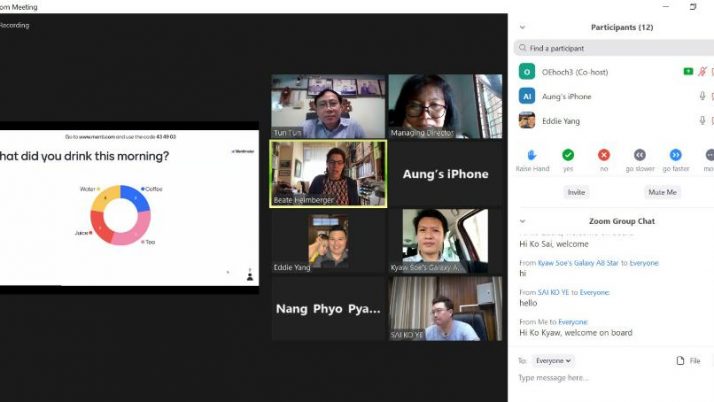
Task: Click Aung's iPhone microphone icon
Action: click(x=703, y=96)
